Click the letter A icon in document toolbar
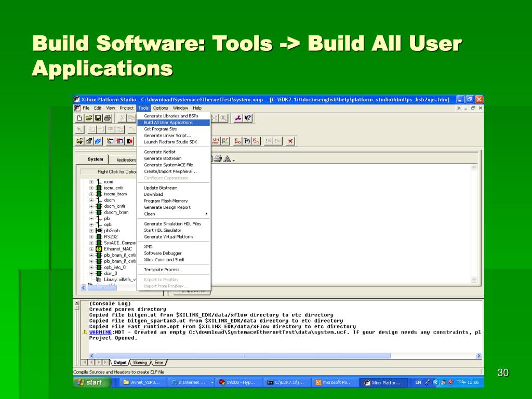Viewport: 532px width, 399px height. click(x=227, y=159)
